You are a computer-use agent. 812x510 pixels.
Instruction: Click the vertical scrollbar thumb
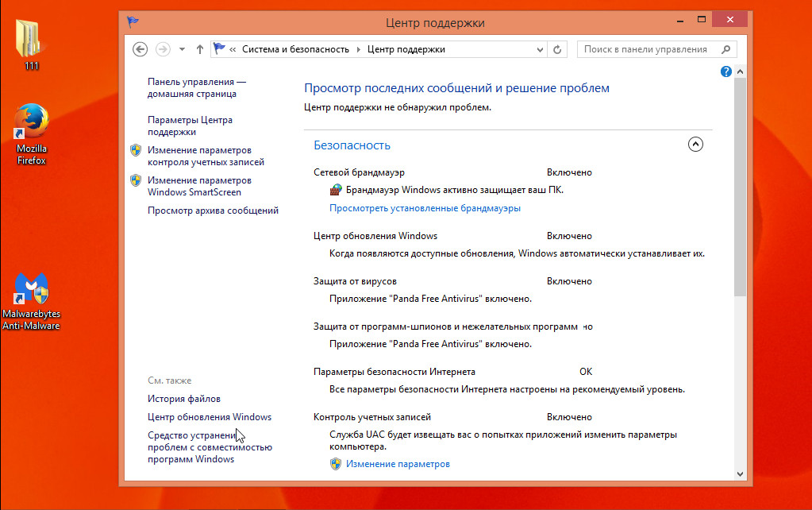[x=740, y=187]
